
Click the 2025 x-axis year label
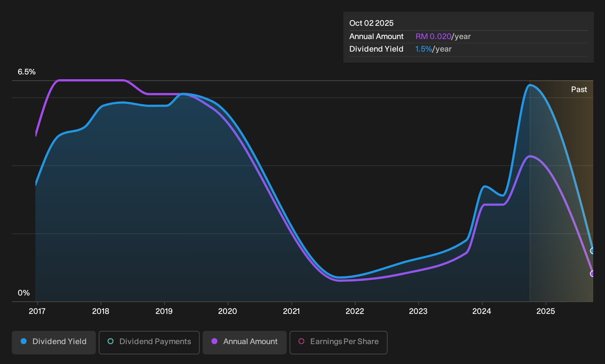(x=546, y=311)
